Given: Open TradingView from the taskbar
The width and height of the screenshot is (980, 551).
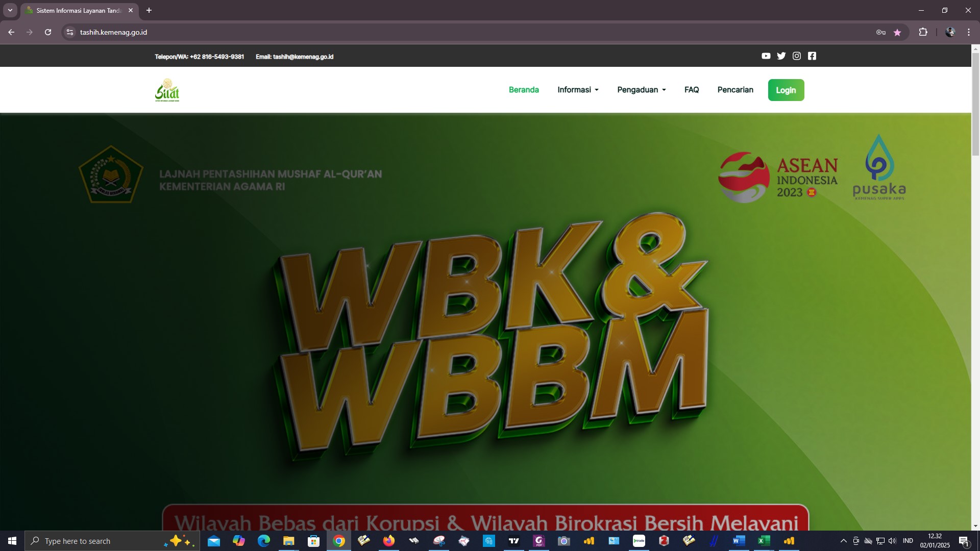Looking at the screenshot, I should pyautogui.click(x=514, y=541).
